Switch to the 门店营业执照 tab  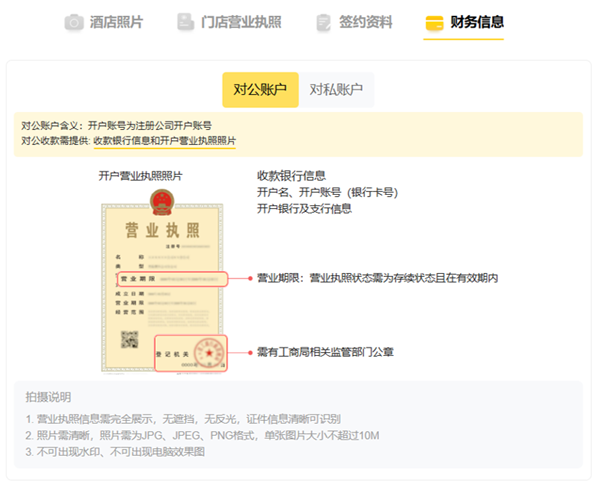(x=241, y=22)
